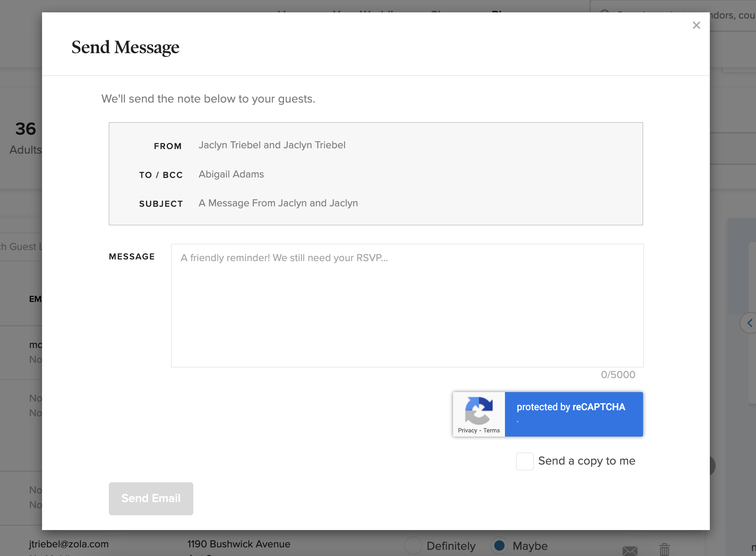Open the reCAPTCHA Privacy link
Image resolution: width=756 pixels, height=556 pixels.
(467, 430)
